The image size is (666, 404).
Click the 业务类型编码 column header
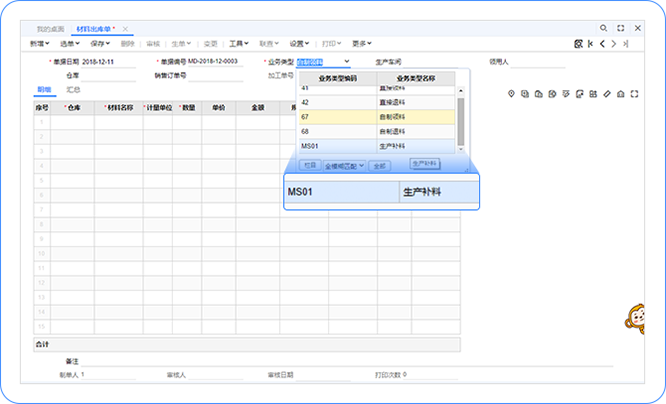pos(338,79)
